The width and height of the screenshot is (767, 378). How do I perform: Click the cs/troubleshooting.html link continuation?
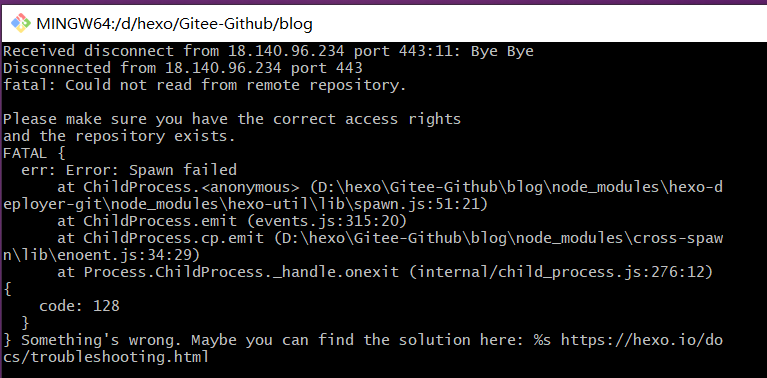106,357
